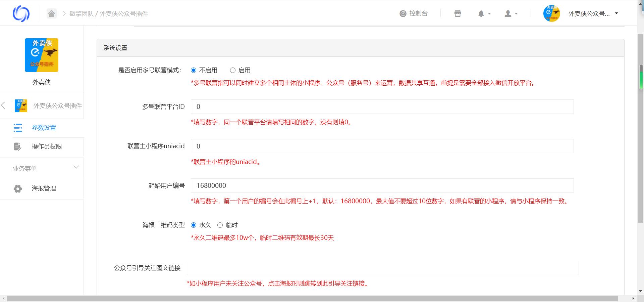This screenshot has height=302, width=644.
Task: Click the horizontal scrollbar thumb
Action: pyautogui.click(x=312, y=299)
